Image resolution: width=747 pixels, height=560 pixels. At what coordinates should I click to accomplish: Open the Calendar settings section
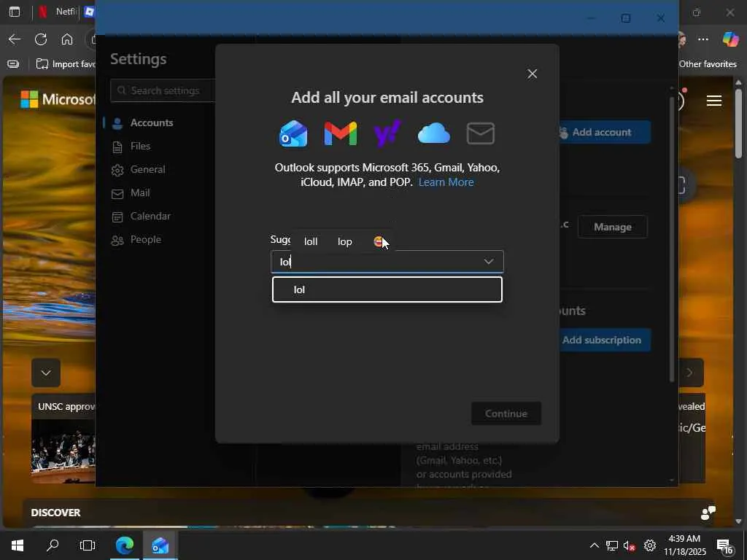coord(150,216)
